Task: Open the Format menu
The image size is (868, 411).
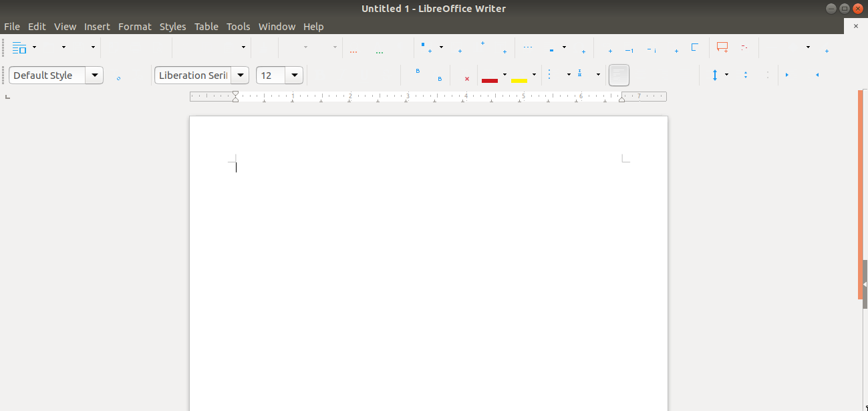Action: tap(135, 27)
